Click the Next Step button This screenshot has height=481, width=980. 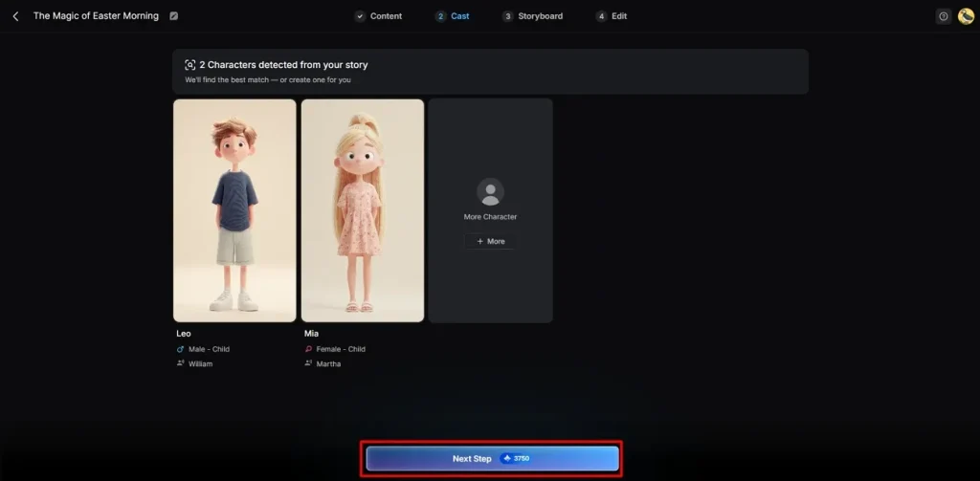click(493, 458)
